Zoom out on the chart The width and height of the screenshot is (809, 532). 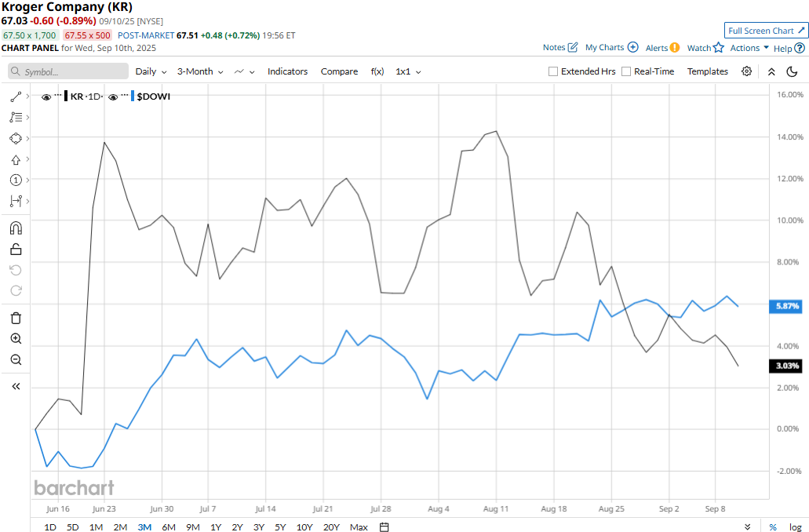click(16, 359)
